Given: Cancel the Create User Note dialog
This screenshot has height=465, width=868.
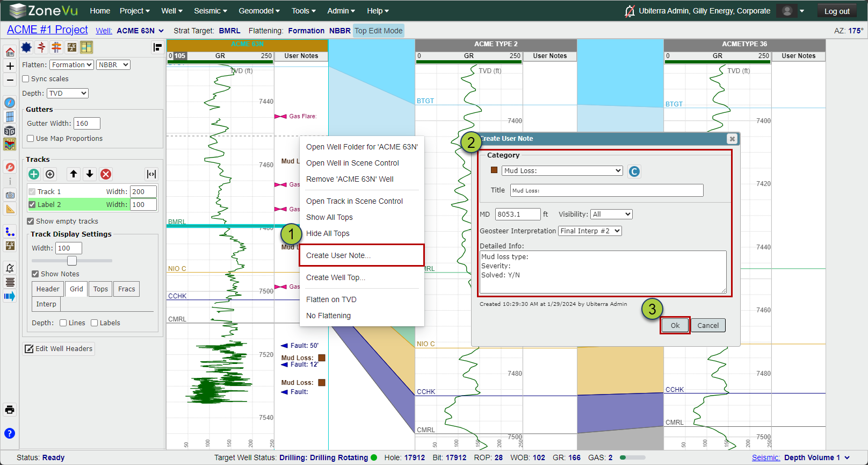Looking at the screenshot, I should (x=708, y=325).
